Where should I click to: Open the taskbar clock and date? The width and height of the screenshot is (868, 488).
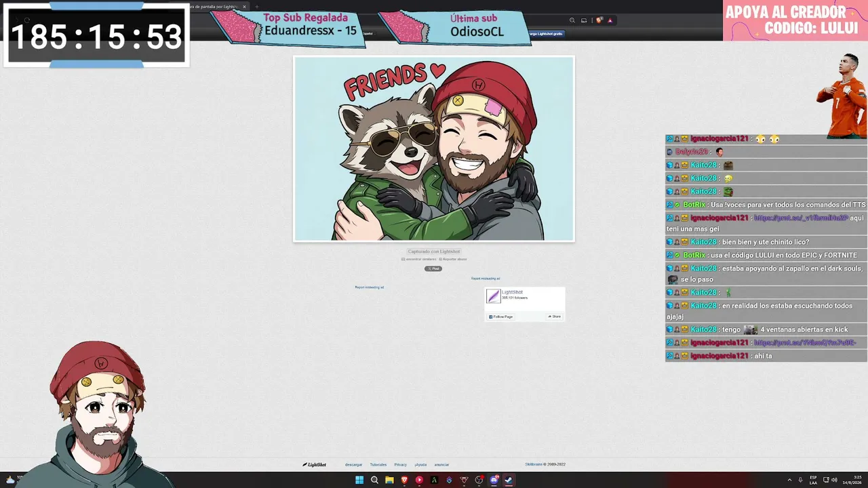[x=852, y=480]
